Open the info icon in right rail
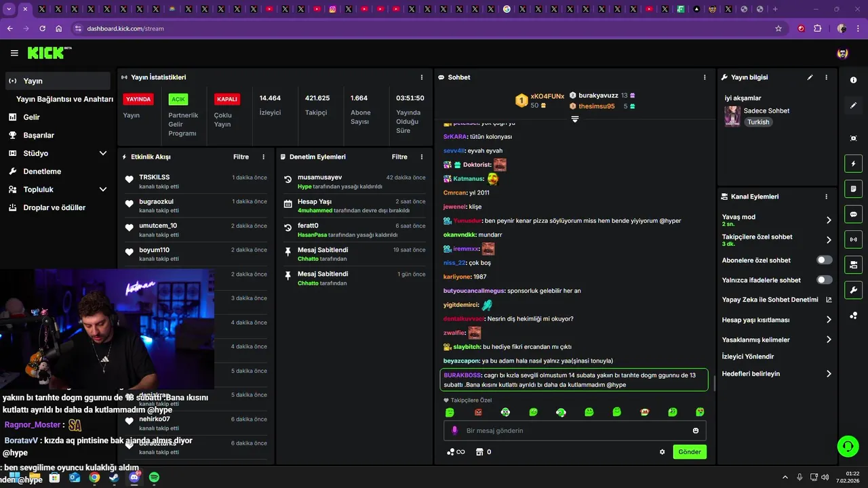Screen dimensions: 868x488 point(853,80)
